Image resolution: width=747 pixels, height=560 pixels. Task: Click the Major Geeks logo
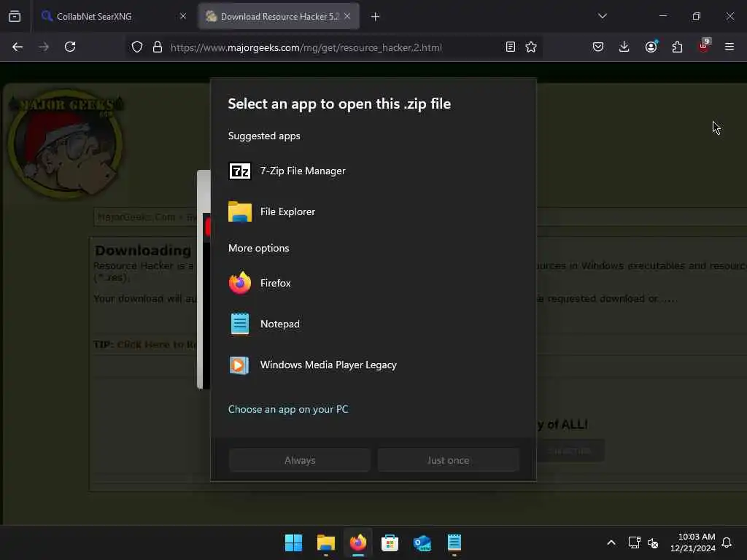(66, 144)
